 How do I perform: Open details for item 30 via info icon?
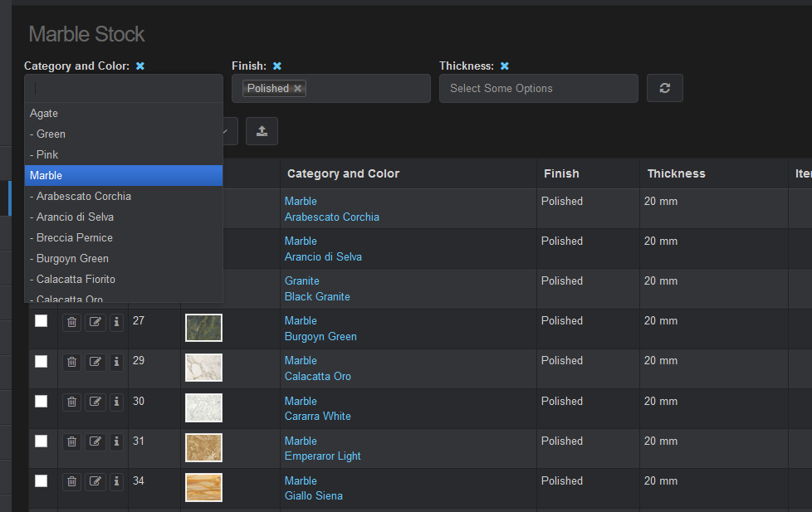(116, 402)
